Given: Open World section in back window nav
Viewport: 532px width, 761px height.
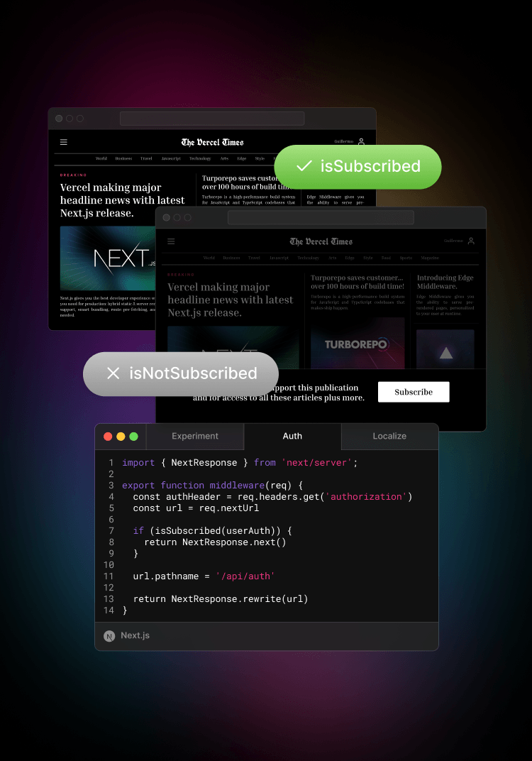Looking at the screenshot, I should pos(101,159).
